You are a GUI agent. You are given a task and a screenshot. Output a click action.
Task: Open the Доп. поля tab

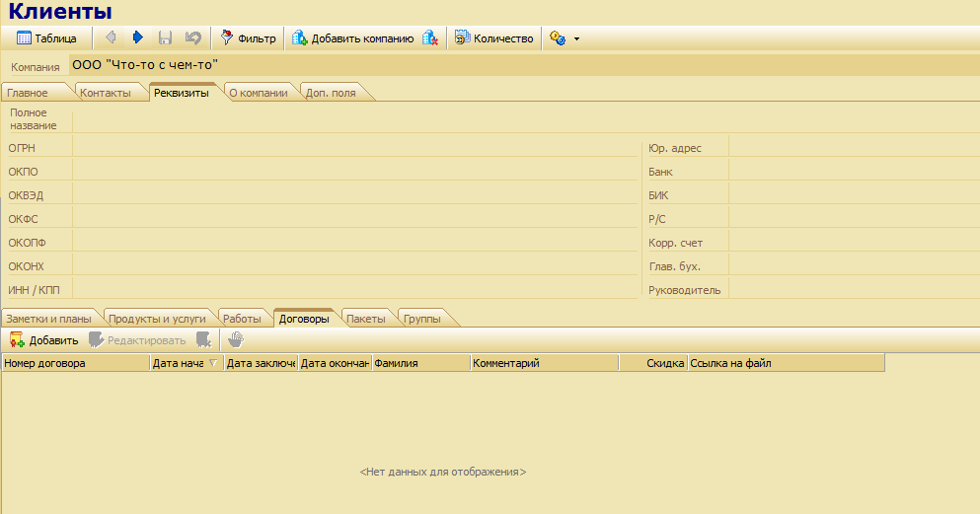(331, 93)
